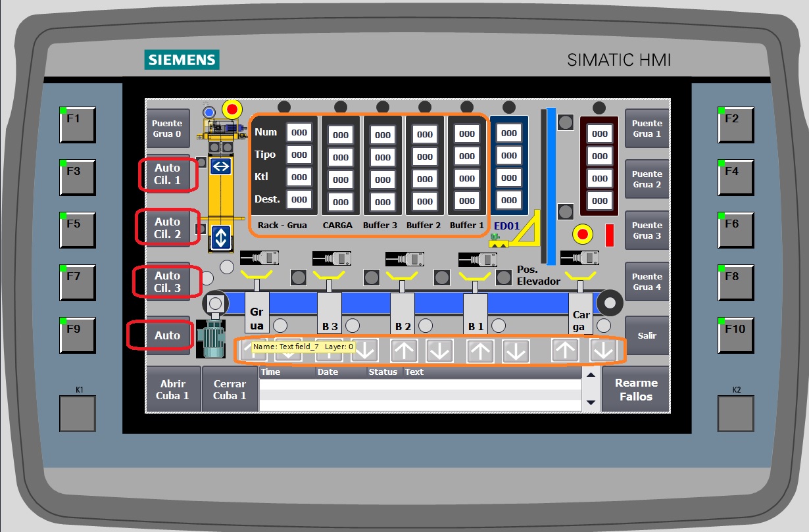Select the top field in the CARGA column
809x532 pixels.
click(341, 135)
